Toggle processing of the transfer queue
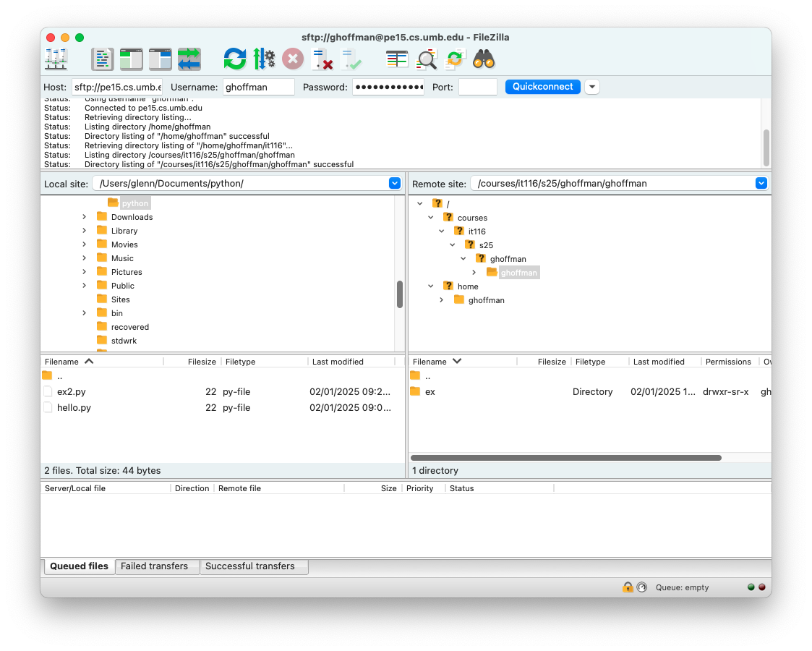Viewport: 812px width, 651px height. coord(264,59)
